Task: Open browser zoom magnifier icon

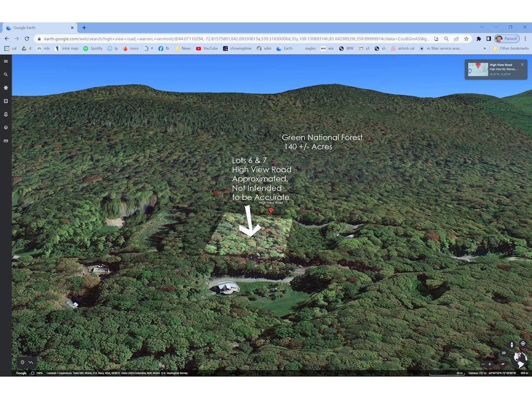Action: (x=446, y=39)
